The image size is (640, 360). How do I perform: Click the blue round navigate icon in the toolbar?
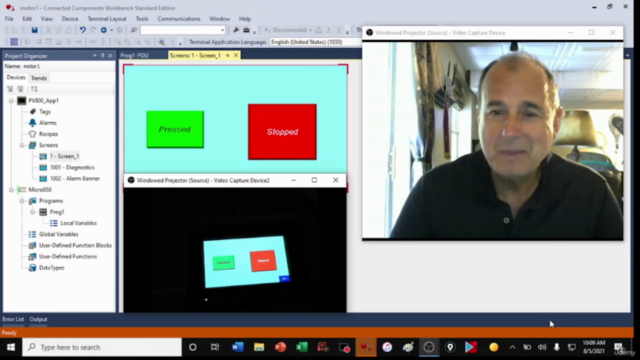104,30
